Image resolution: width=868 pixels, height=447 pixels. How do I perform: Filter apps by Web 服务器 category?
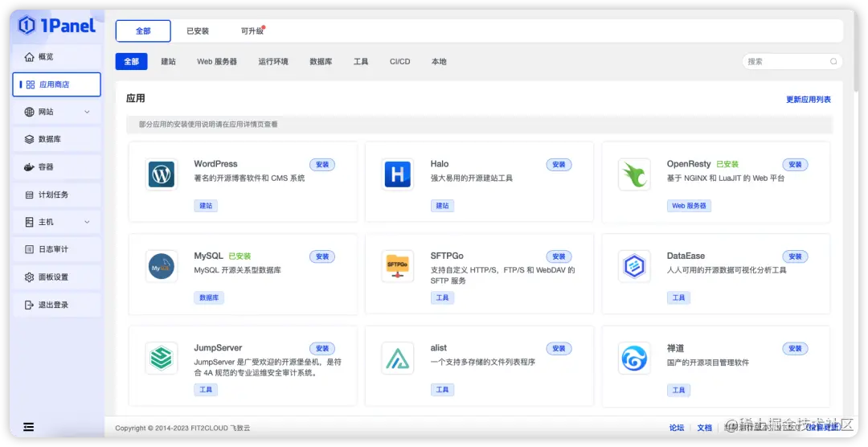[x=217, y=61]
